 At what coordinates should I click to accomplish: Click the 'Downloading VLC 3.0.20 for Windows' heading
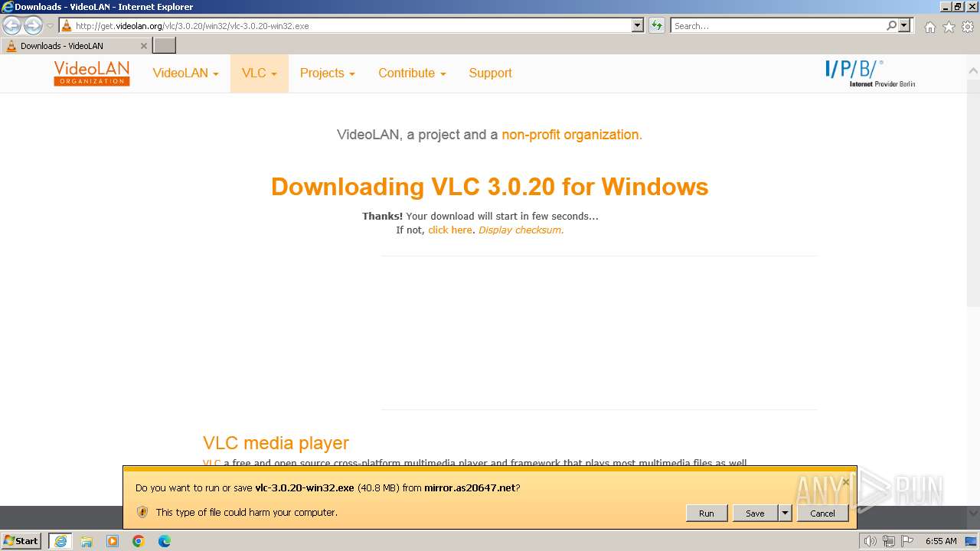pyautogui.click(x=490, y=187)
